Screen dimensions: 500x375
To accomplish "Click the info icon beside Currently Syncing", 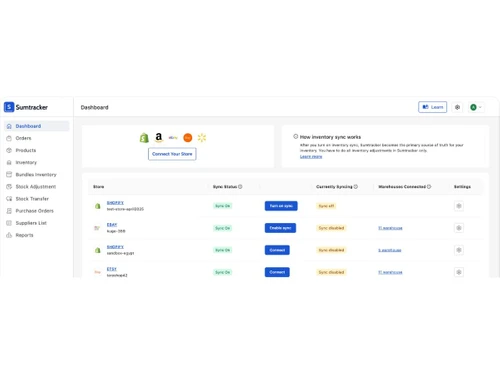I will [x=356, y=187].
